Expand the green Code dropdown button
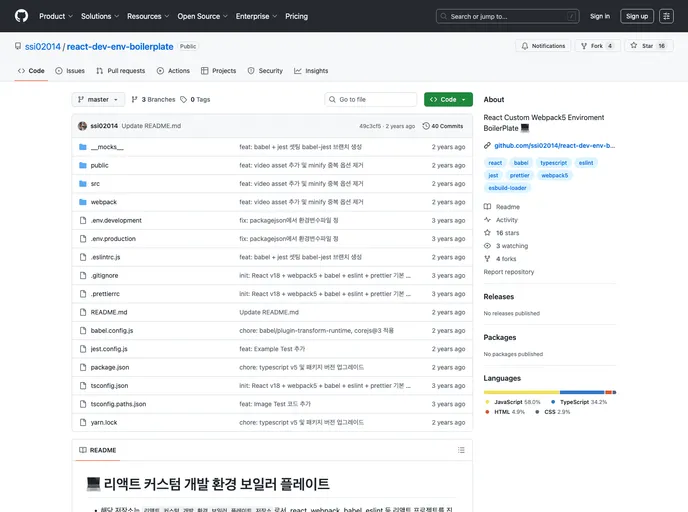The height and width of the screenshot is (512, 688). pos(448,100)
